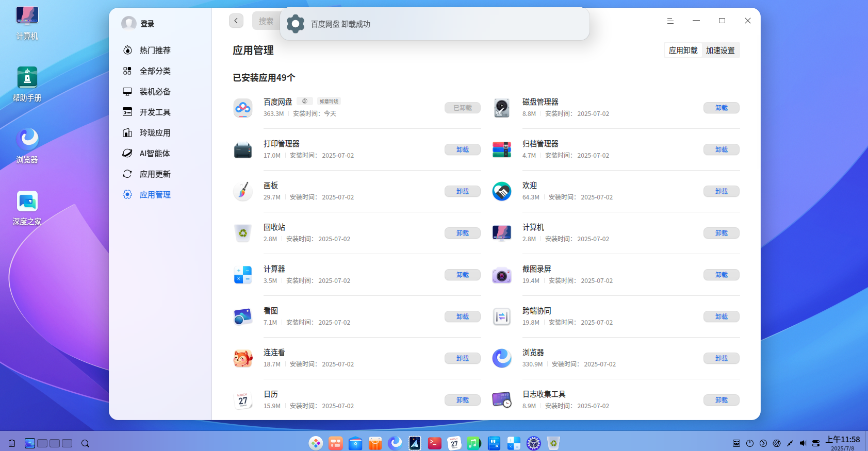This screenshot has height=451, width=868.
Task: Click 已安装应用49个 heading text
Action: click(x=264, y=77)
